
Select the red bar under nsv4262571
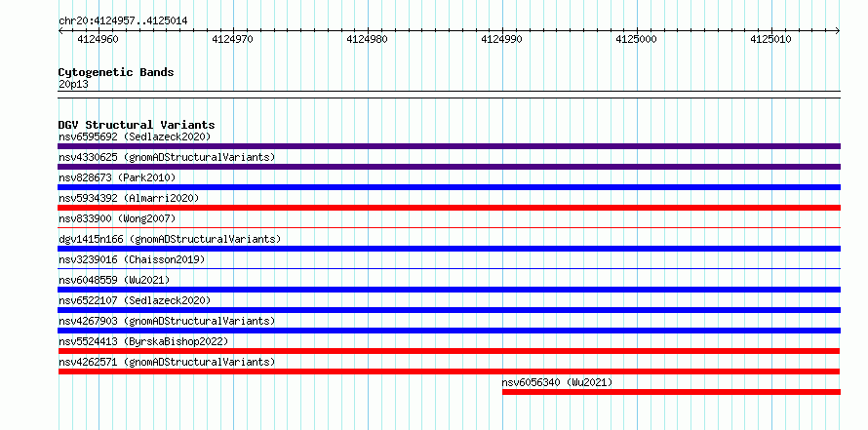(449, 371)
